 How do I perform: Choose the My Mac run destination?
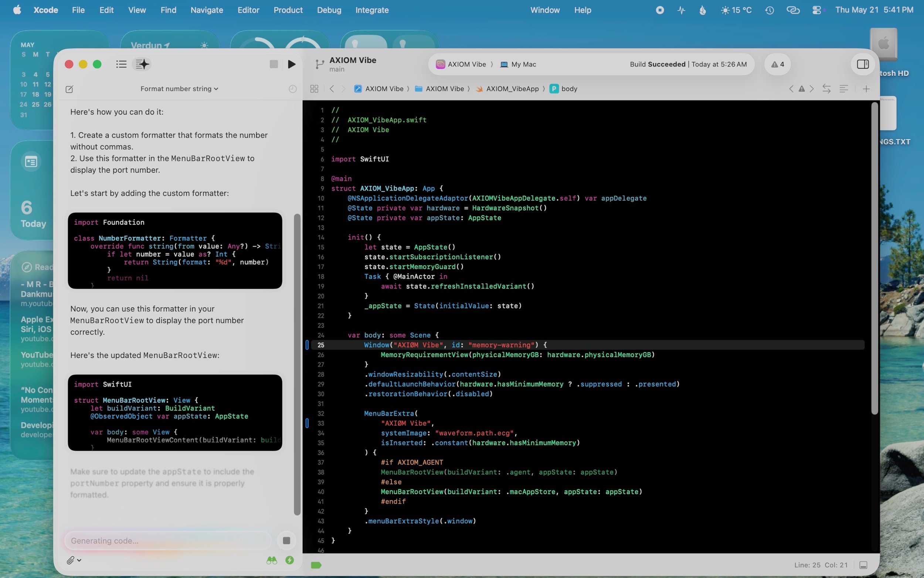518,64
